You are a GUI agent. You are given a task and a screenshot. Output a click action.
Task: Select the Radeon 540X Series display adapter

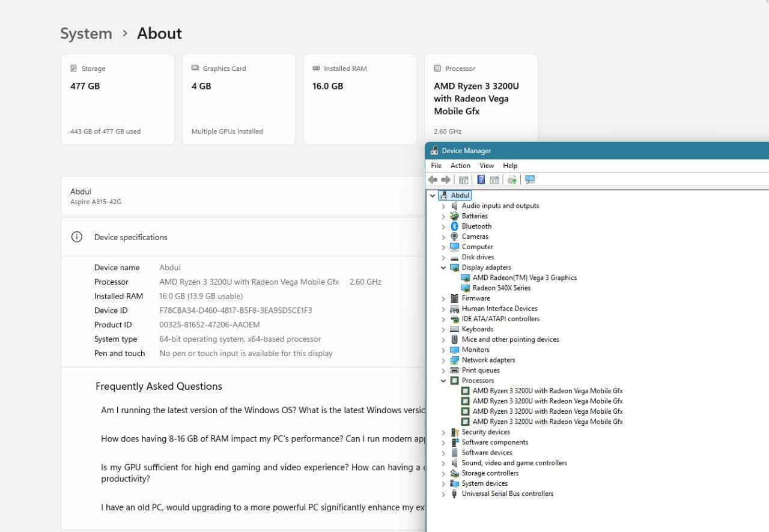pyautogui.click(x=502, y=288)
